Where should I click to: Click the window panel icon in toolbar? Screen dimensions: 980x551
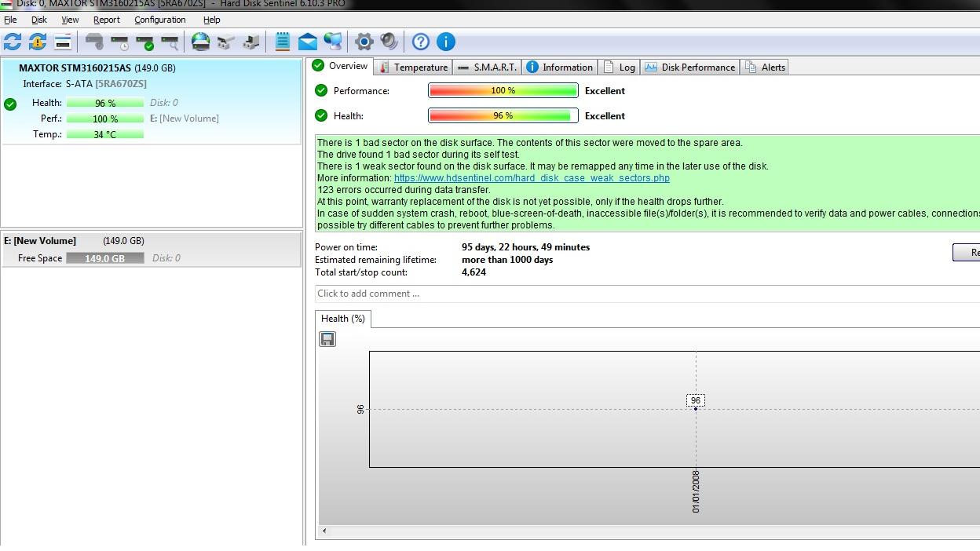[63, 42]
